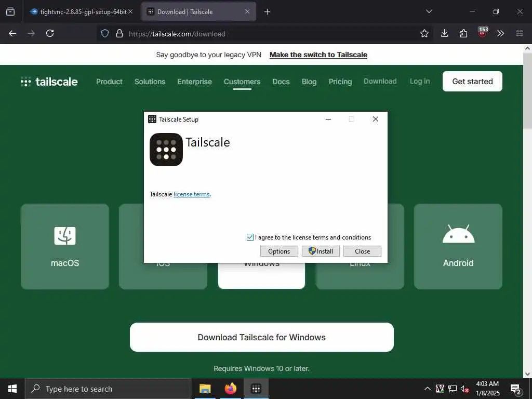Close the tightvnc tab
Screen dimensions: 532x399
(130, 11)
